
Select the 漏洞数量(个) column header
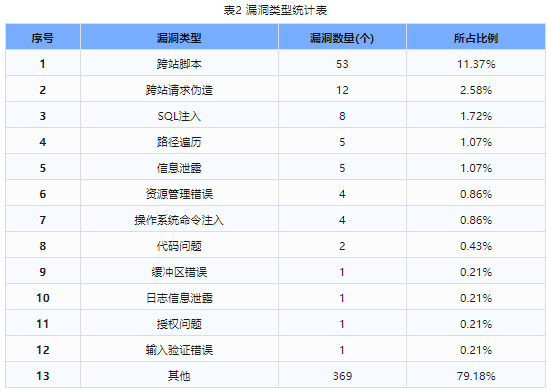[x=342, y=38]
